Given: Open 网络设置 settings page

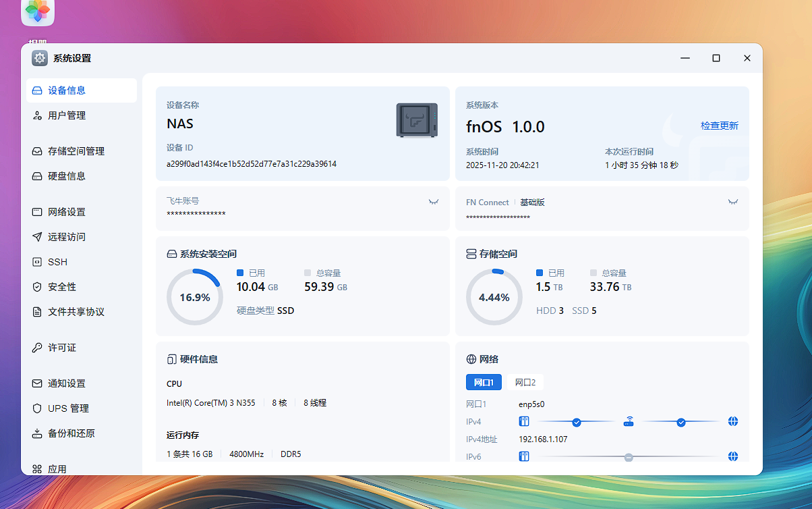Looking at the screenshot, I should 66,212.
